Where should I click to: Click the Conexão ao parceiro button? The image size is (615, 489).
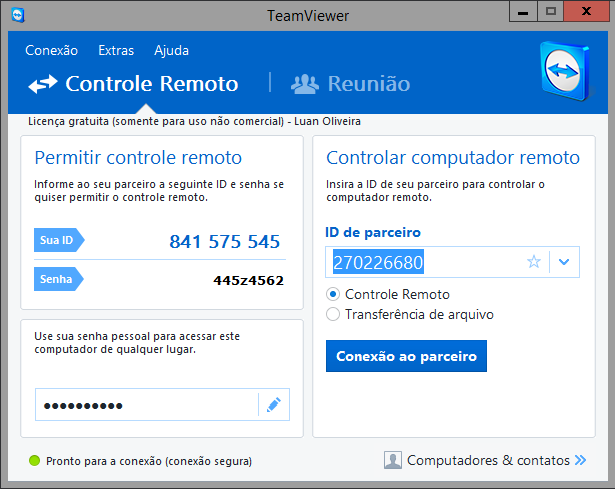pyautogui.click(x=406, y=356)
